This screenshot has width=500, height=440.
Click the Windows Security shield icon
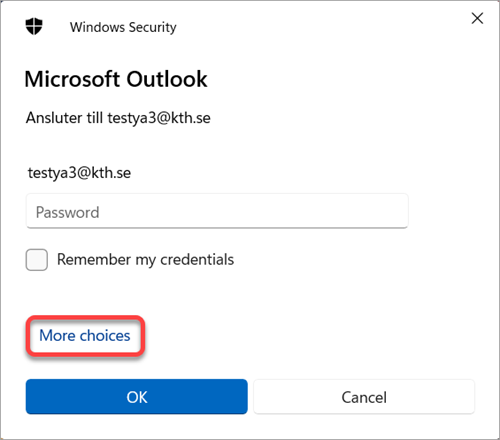(34, 26)
